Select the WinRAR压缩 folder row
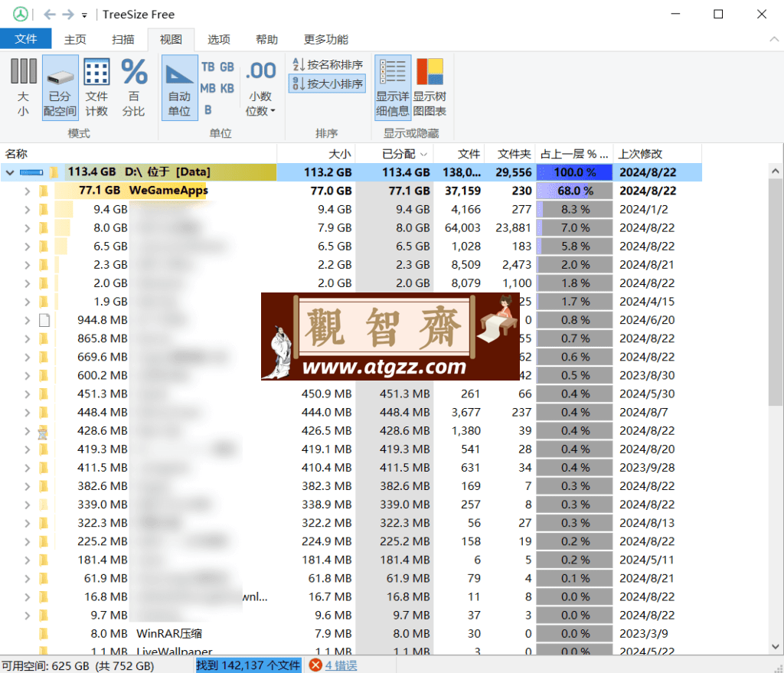Image resolution: width=784 pixels, height=673 pixels. click(x=350, y=633)
